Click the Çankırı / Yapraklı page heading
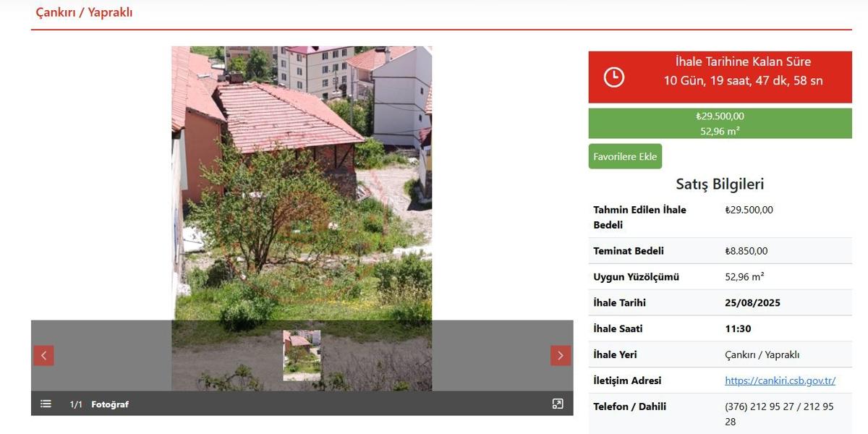Screen dimensions: 868x434 (x=85, y=12)
